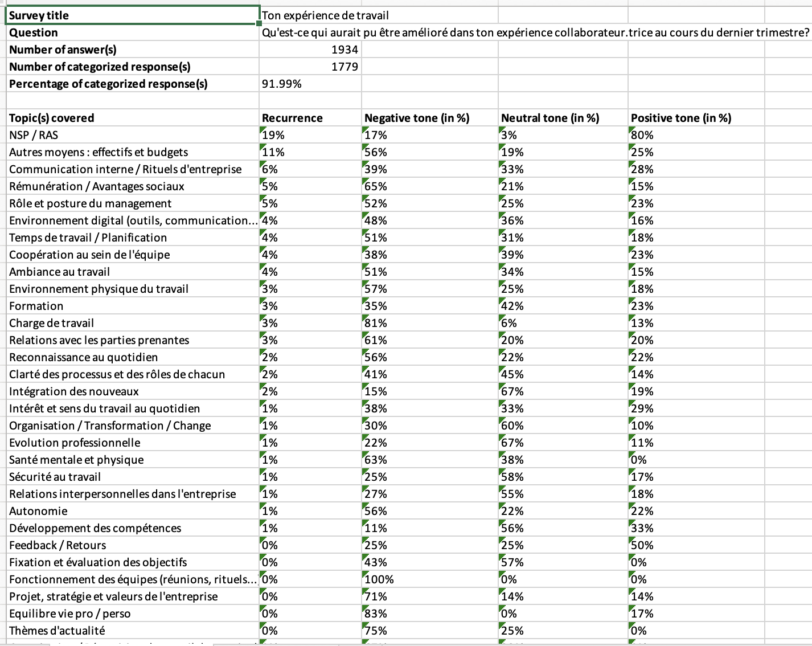Click the "Formation" topic cell
The width and height of the screenshot is (812, 646).
coord(36,306)
